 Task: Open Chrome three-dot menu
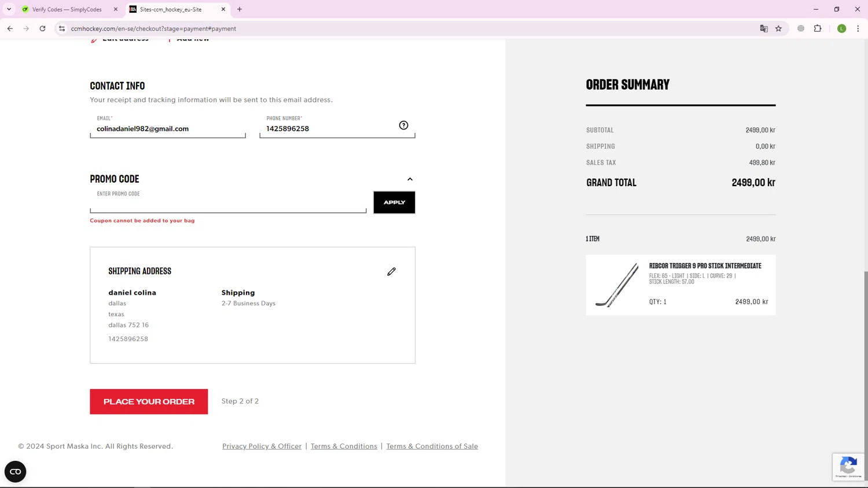(858, 28)
